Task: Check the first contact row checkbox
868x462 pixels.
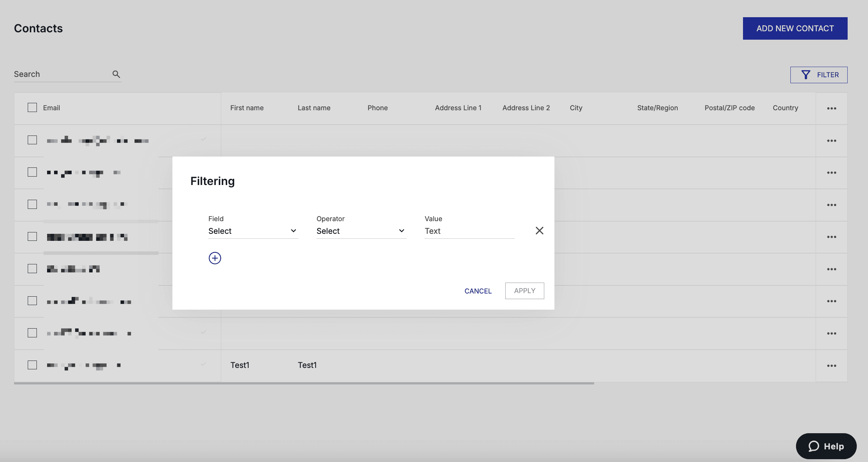Action: 32,140
